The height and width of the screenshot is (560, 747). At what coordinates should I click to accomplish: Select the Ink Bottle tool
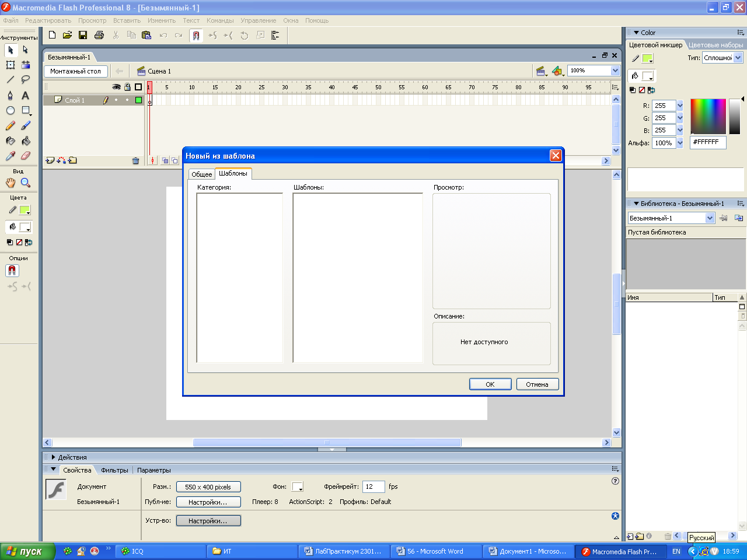pyautogui.click(x=11, y=141)
